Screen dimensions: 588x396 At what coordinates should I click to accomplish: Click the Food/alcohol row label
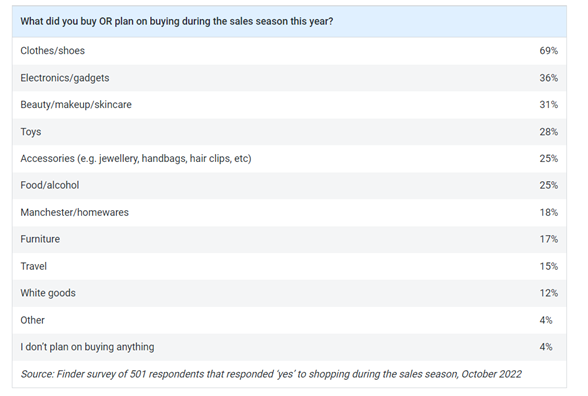click(x=50, y=185)
